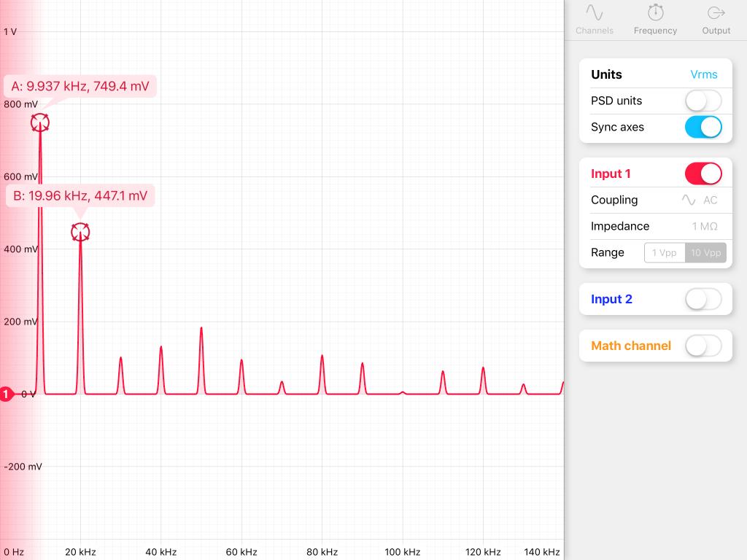The height and width of the screenshot is (560, 747).
Task: Select cursor A crosshair marker at 9.937 kHz
Action: tap(40, 122)
